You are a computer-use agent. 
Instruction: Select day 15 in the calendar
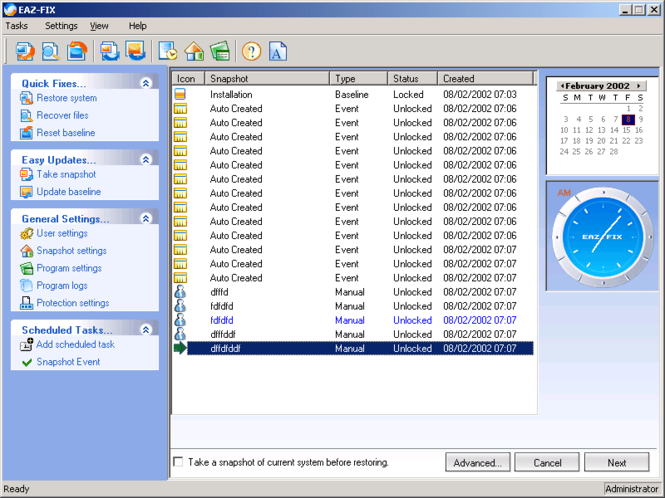coord(626,130)
